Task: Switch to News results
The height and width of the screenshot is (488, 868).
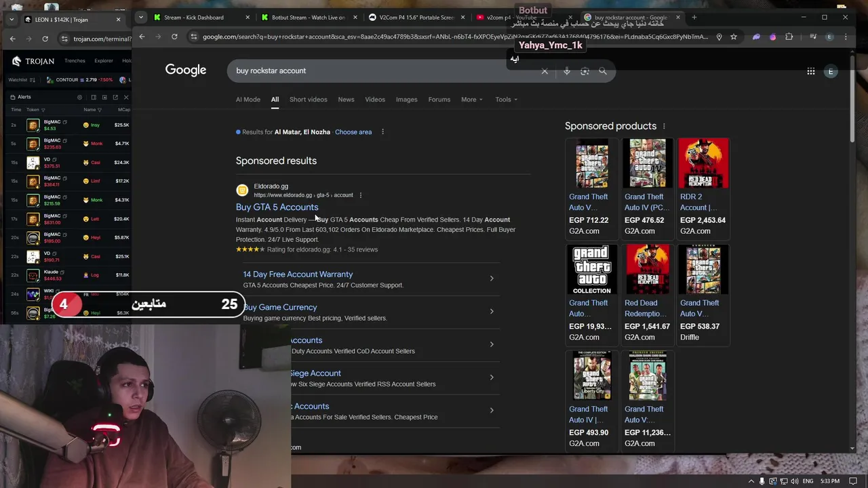Action: point(346,100)
